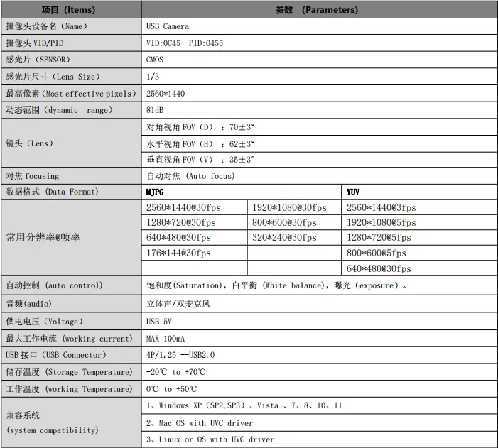Click the horizontal FOV (H) 62±3° row
This screenshot has width=498, height=448.
(x=200, y=144)
